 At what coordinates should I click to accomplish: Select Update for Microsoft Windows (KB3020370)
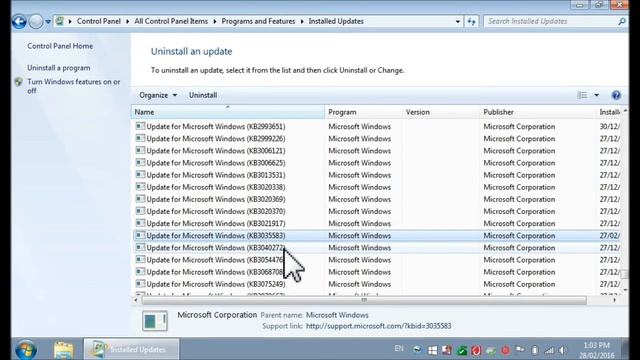(x=376, y=211)
